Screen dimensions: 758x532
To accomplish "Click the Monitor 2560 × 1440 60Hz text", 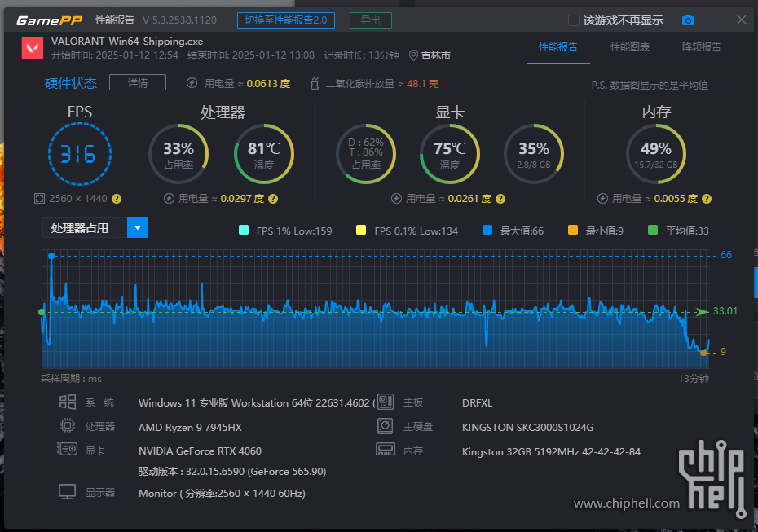I will pyautogui.click(x=222, y=494).
